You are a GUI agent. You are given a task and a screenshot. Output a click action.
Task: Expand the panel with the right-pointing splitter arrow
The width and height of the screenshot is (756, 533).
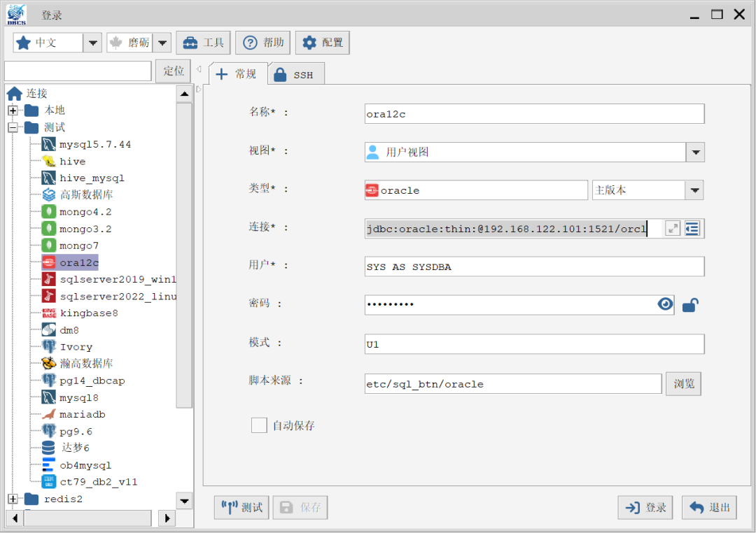[199, 89]
